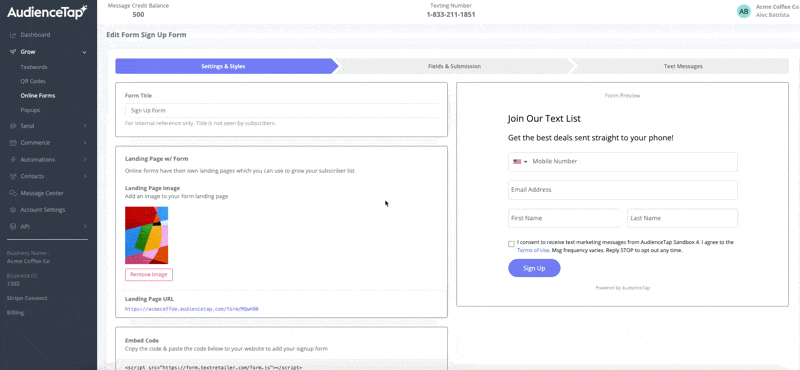This screenshot has height=370, width=800.
Task: Click the Form Title input field
Action: click(x=282, y=110)
